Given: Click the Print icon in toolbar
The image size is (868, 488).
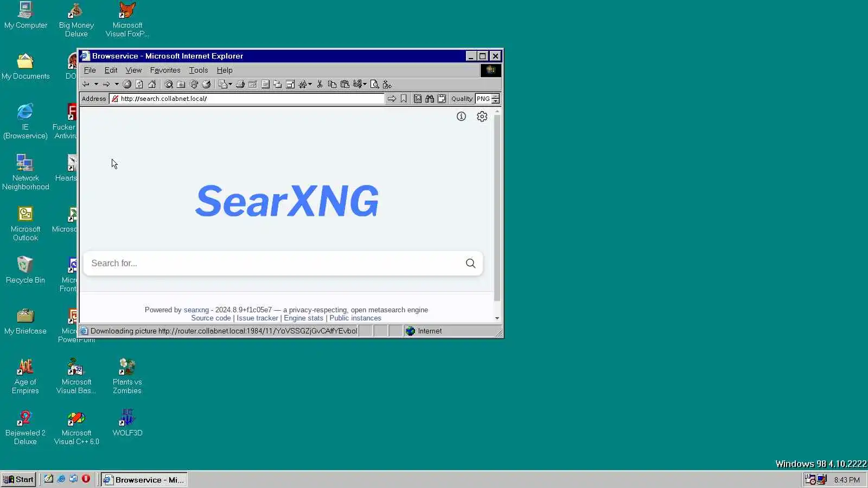Looking at the screenshot, I should point(240,84).
